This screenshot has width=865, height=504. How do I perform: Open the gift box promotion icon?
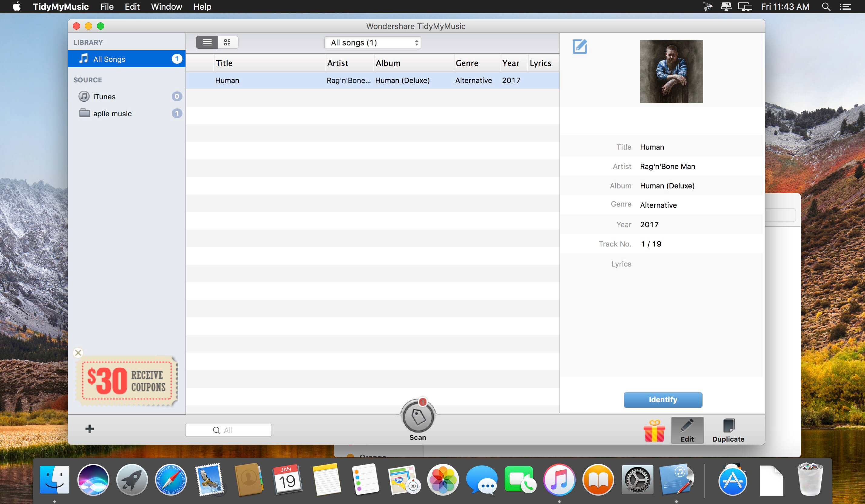tap(654, 431)
